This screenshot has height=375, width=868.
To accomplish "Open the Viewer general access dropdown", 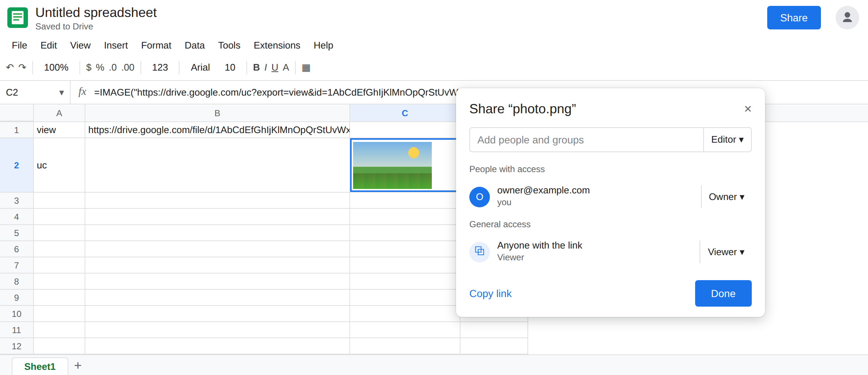I will tap(726, 252).
